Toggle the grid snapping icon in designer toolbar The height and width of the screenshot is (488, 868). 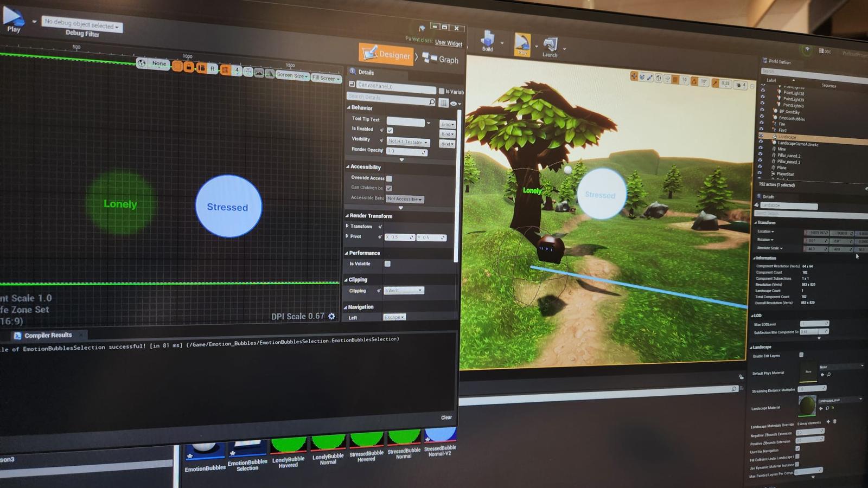[225, 69]
